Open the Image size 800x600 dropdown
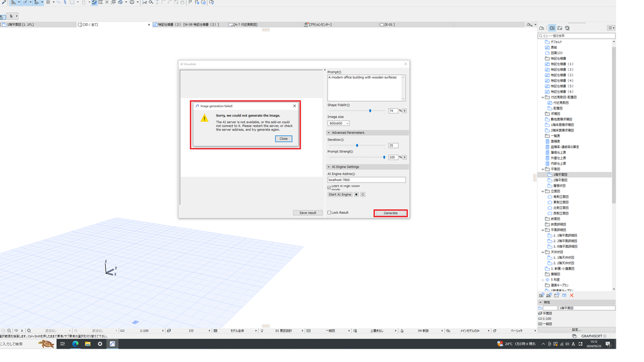 click(x=338, y=123)
